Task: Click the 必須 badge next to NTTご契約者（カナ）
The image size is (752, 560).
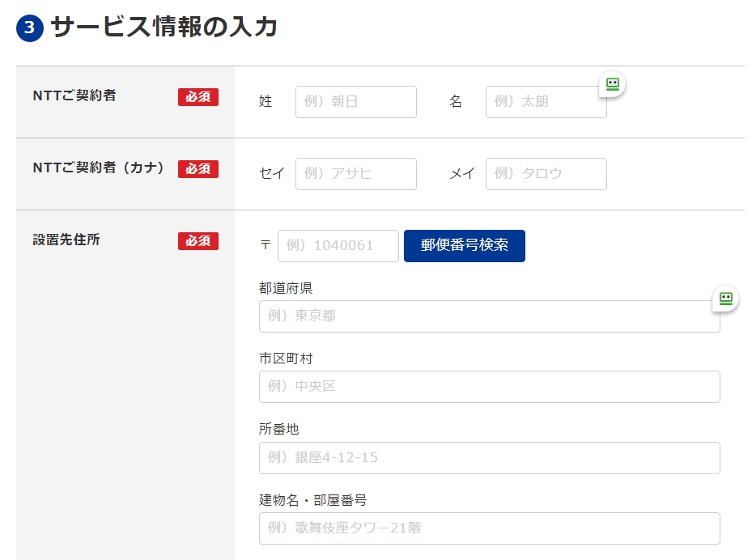Action: pos(198,169)
